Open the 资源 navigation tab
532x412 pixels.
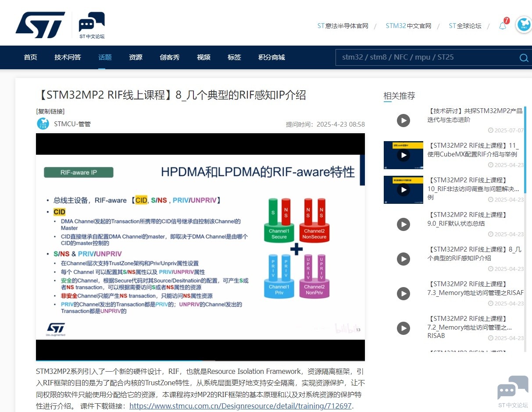click(136, 57)
